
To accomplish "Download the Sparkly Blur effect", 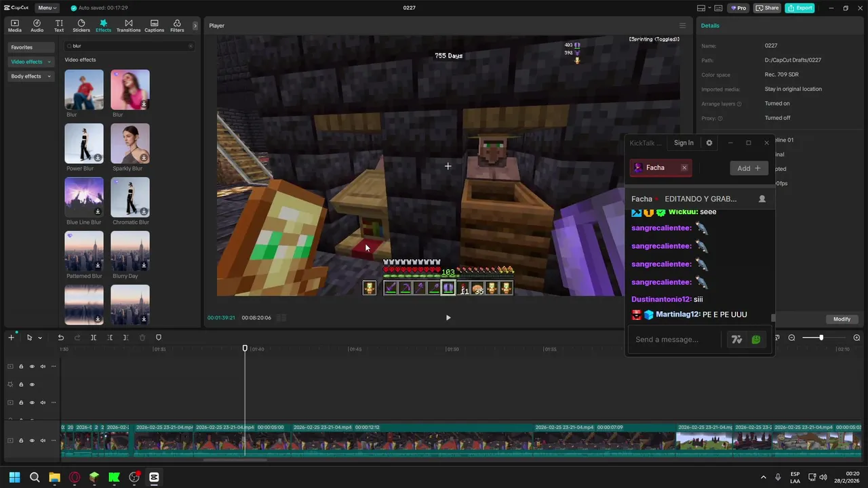I will tap(144, 158).
